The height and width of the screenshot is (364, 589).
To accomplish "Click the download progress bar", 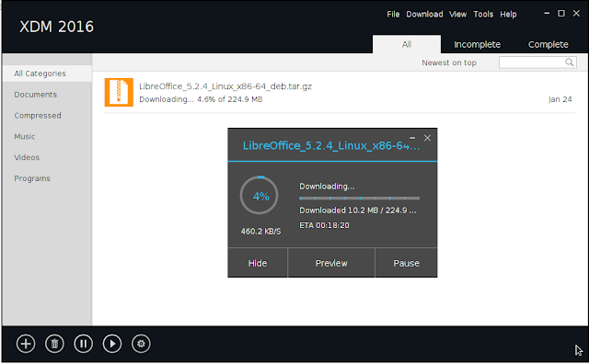I will (360, 198).
